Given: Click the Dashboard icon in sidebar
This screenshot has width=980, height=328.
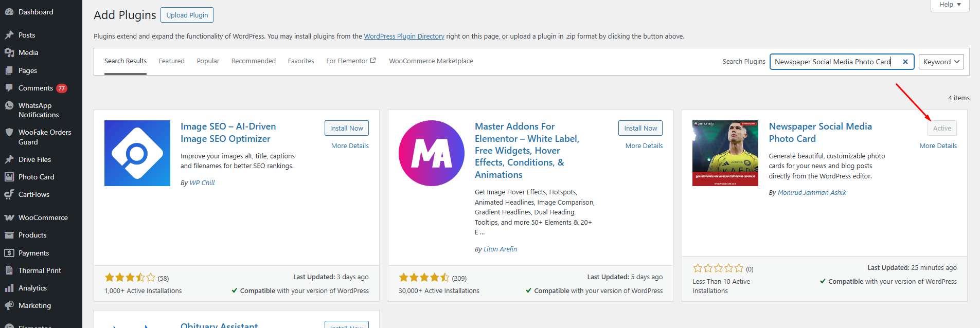Looking at the screenshot, I should 9,12.
